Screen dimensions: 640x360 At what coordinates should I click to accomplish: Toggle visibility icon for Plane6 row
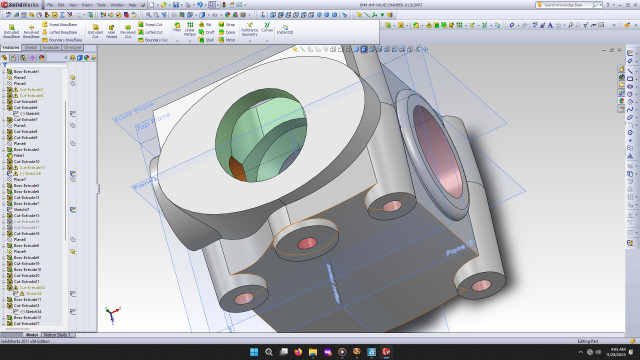(73, 144)
